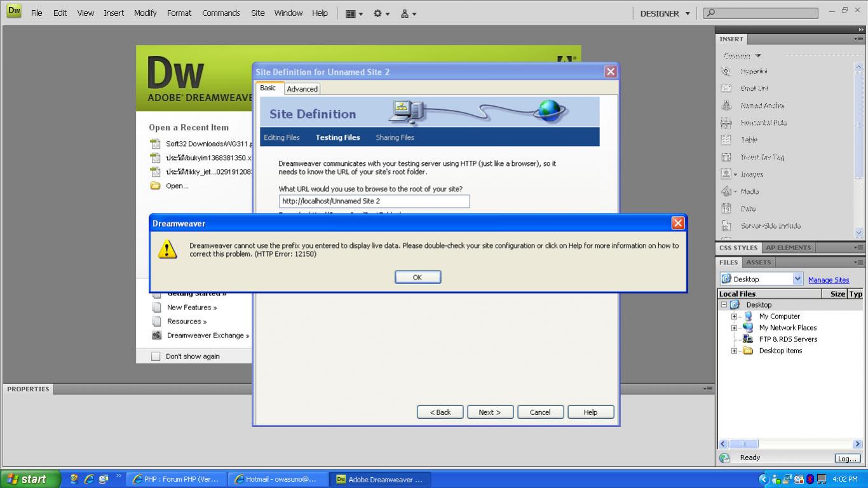Open the Modify menu
This screenshot has width=868, height=488.
click(x=145, y=13)
